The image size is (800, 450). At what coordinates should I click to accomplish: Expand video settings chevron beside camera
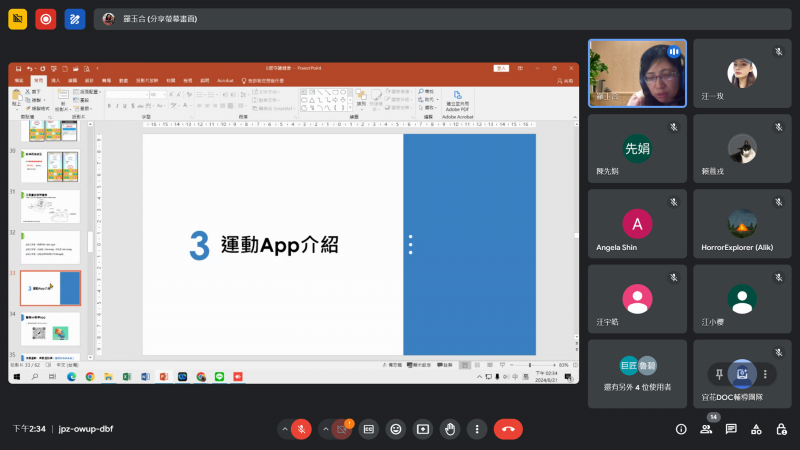(326, 429)
